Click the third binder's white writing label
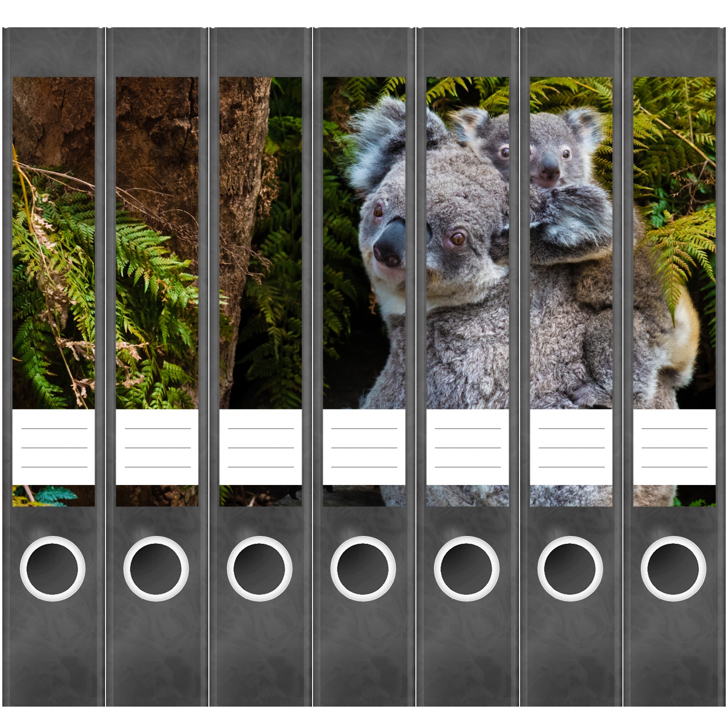 261,447
